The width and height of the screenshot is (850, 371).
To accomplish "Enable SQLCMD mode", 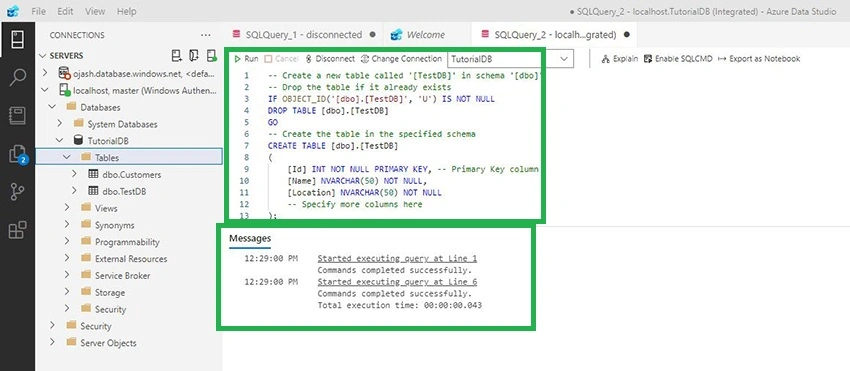I will click(x=678, y=59).
